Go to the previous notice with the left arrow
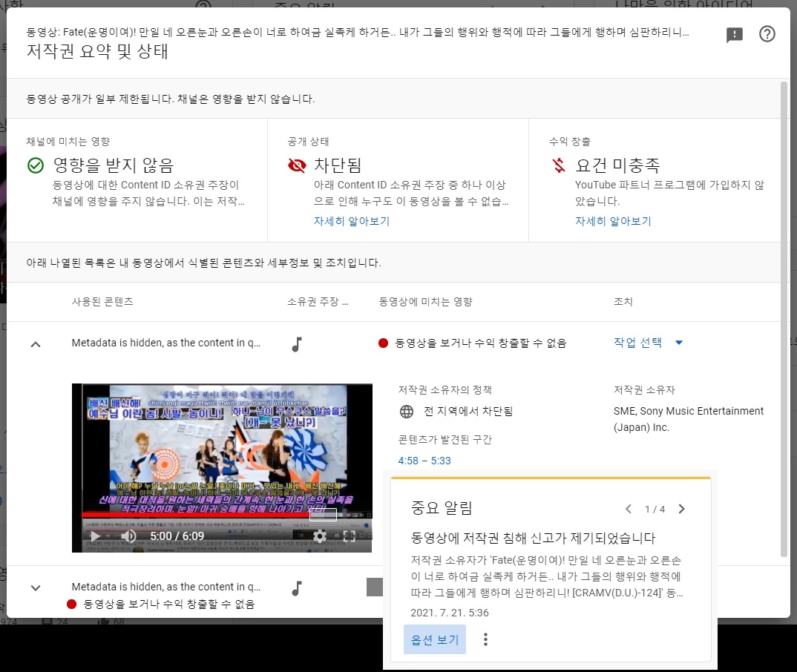 [x=629, y=509]
